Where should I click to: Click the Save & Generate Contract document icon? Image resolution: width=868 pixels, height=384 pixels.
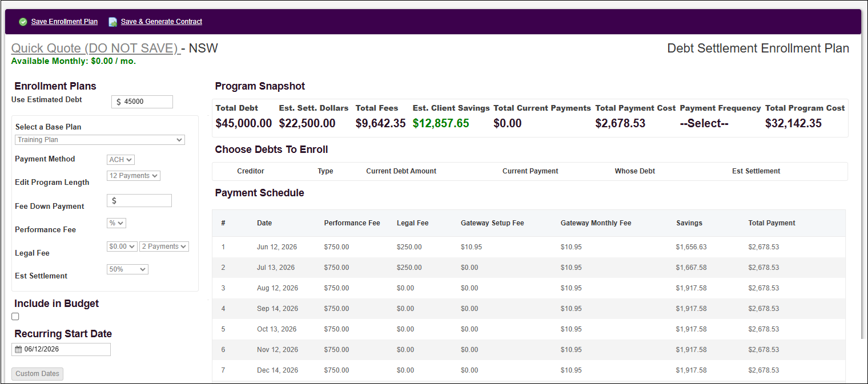click(x=113, y=22)
